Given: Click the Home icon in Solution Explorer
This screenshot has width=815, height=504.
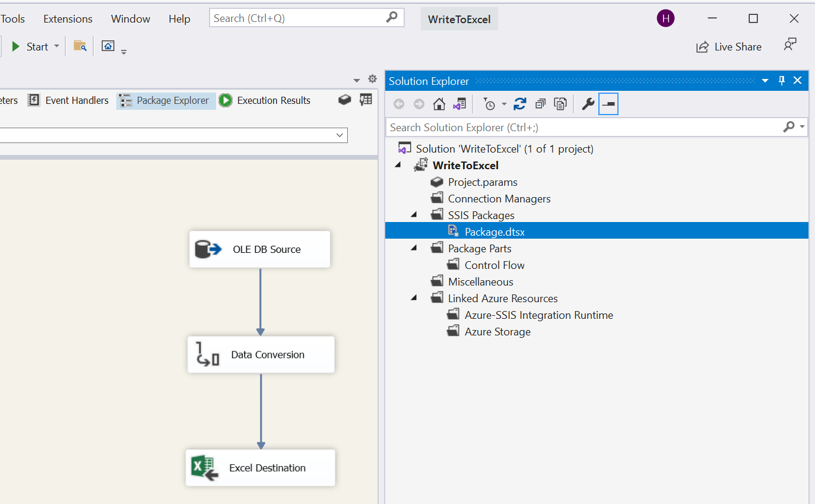Looking at the screenshot, I should pyautogui.click(x=439, y=104).
